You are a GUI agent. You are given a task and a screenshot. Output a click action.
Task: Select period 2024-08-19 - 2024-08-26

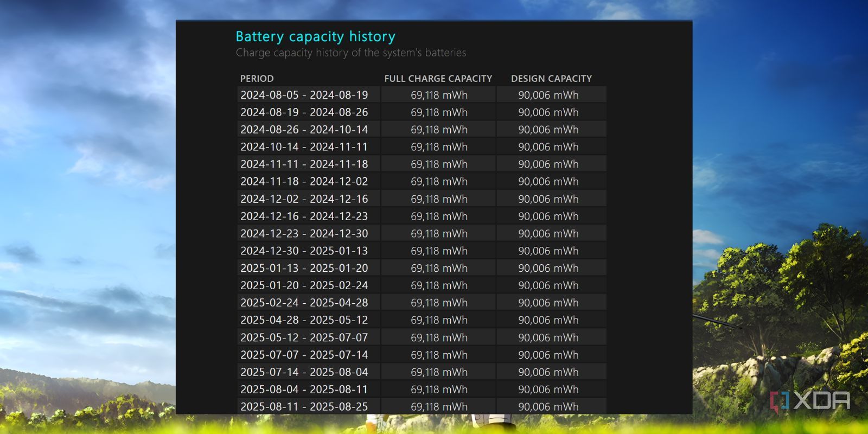point(304,112)
